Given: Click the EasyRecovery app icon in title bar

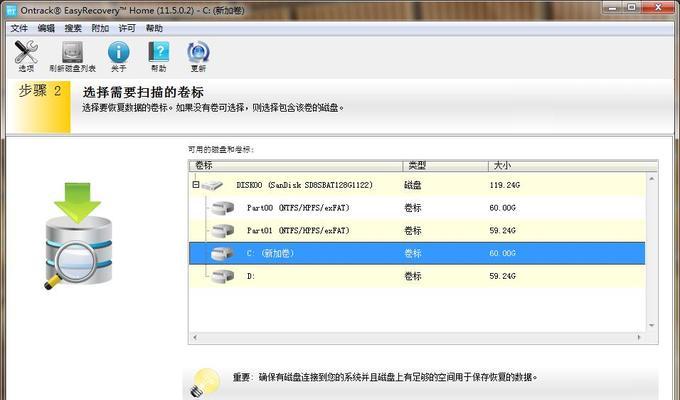Looking at the screenshot, I should point(11,10).
